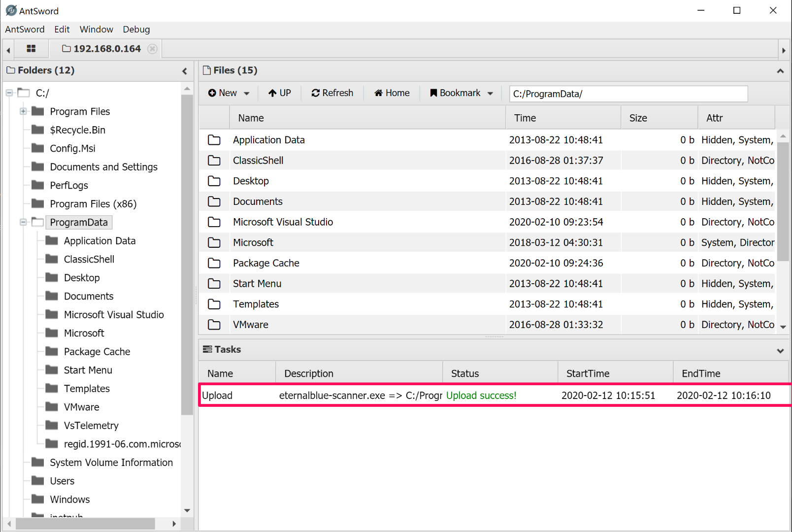Sort files by the Time column header
792x532 pixels.
(x=525, y=118)
